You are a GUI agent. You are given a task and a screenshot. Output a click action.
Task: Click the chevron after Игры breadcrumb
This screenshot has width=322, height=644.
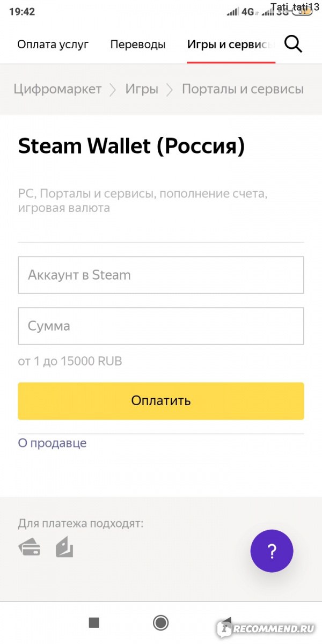pos(170,90)
